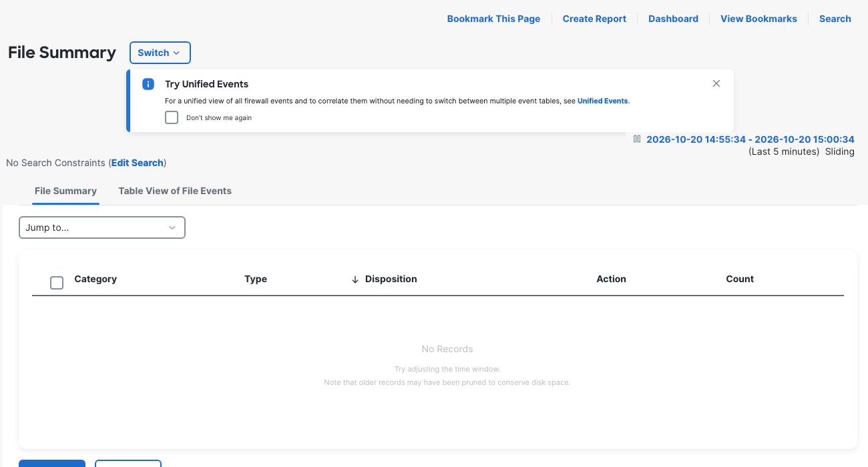Click Edit Search link

pyautogui.click(x=138, y=163)
